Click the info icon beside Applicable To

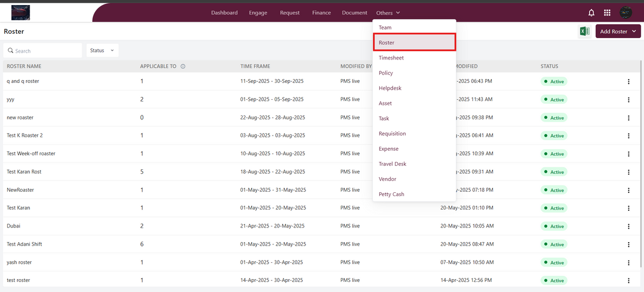[183, 66]
